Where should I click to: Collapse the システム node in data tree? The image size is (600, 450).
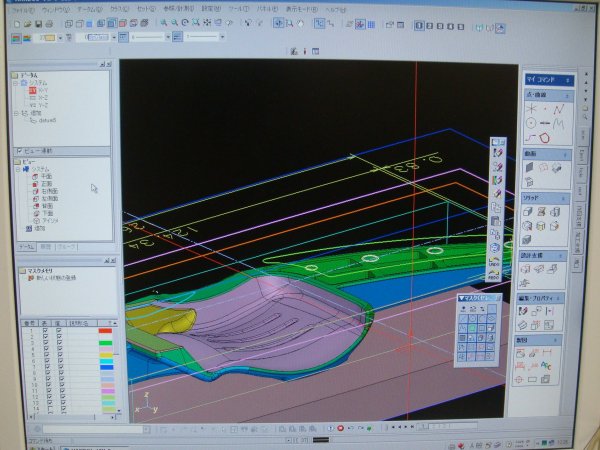click(x=16, y=83)
